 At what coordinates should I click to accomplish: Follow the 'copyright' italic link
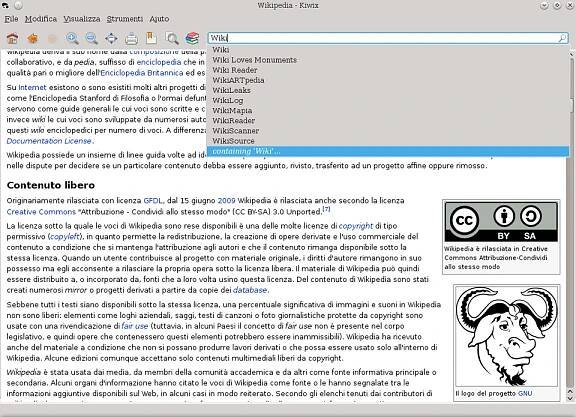click(356, 226)
